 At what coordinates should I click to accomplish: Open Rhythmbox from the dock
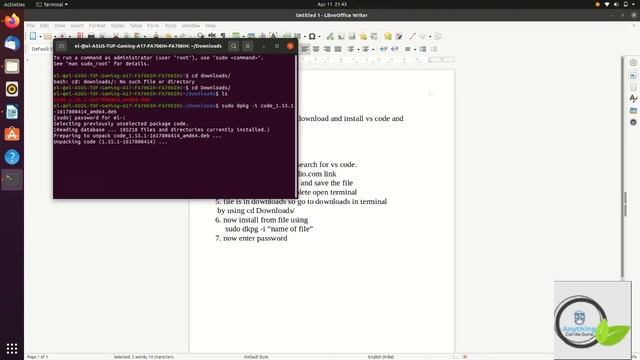[12, 89]
